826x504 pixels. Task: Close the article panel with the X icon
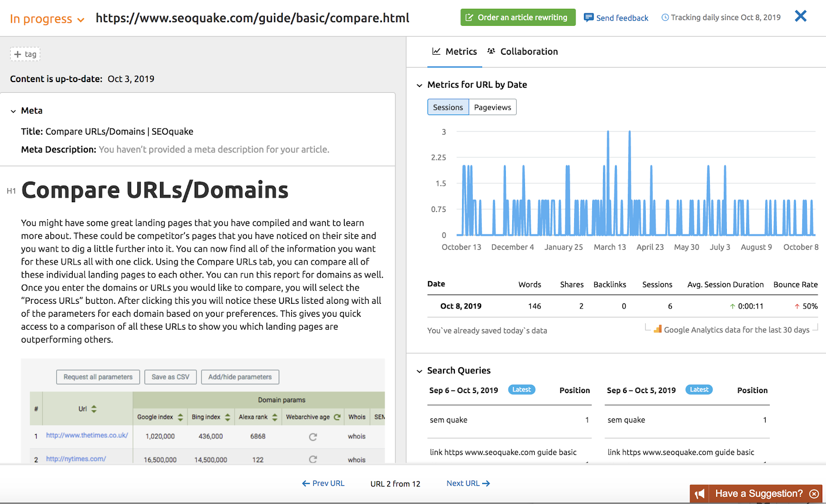click(800, 17)
